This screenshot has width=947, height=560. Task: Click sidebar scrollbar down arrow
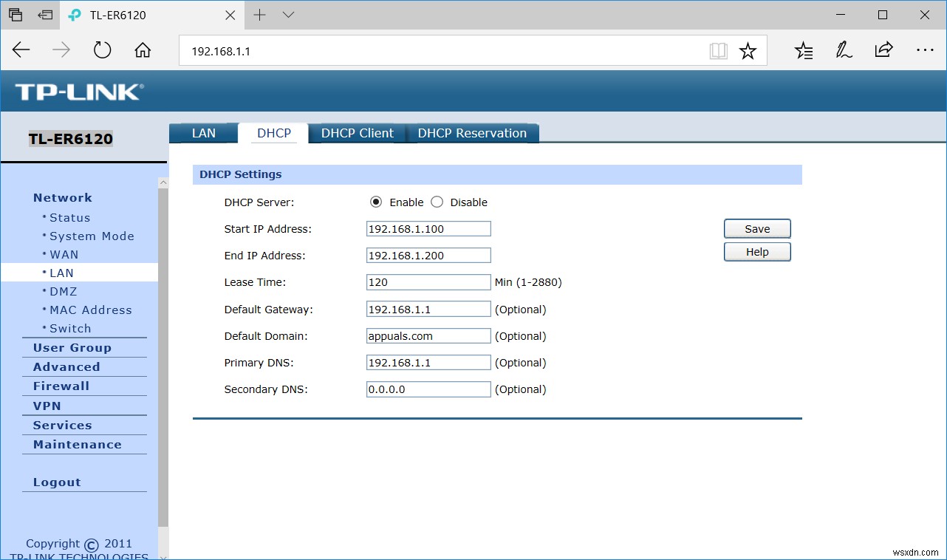pos(163,556)
